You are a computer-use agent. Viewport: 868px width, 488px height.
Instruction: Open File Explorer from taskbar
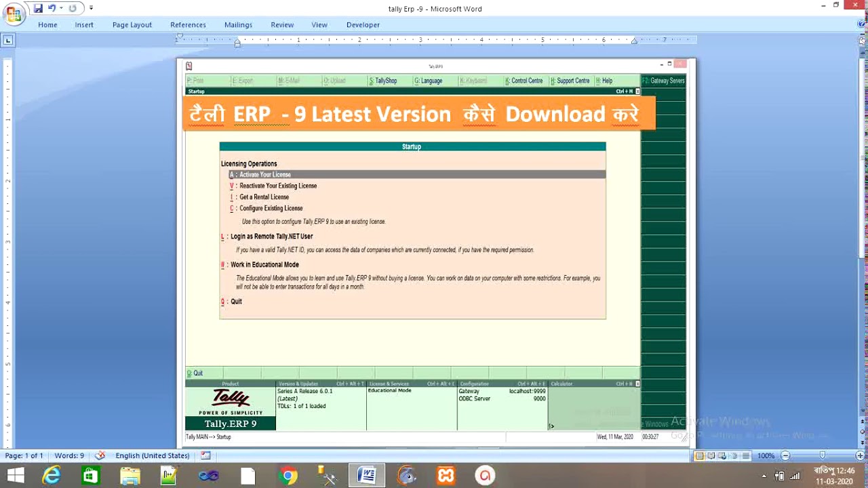pos(130,476)
